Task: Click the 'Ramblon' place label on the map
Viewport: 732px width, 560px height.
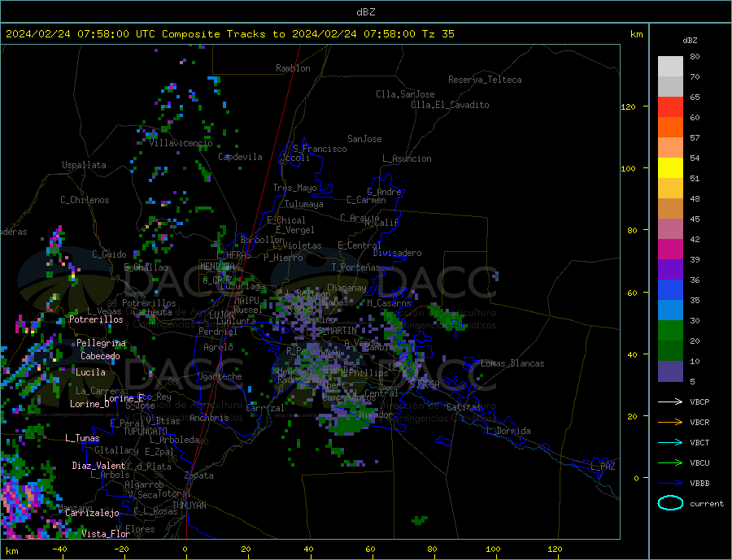Action: (293, 68)
